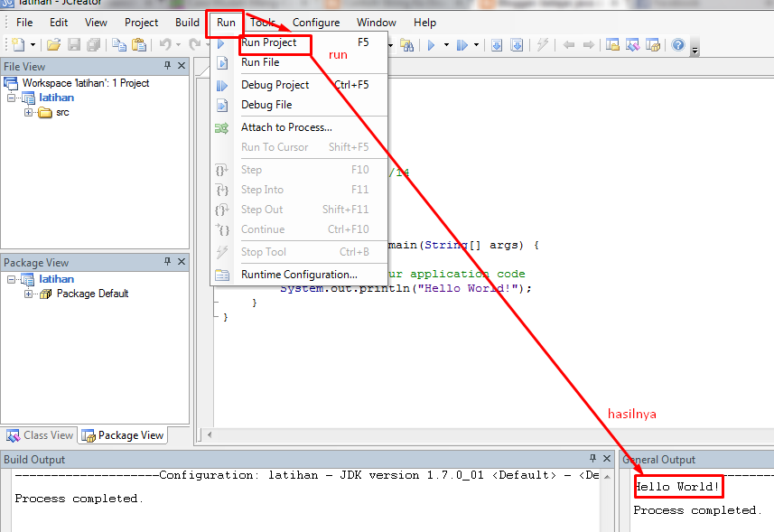Select Run Project from the Run menu
This screenshot has width=774, height=532.
[271, 44]
